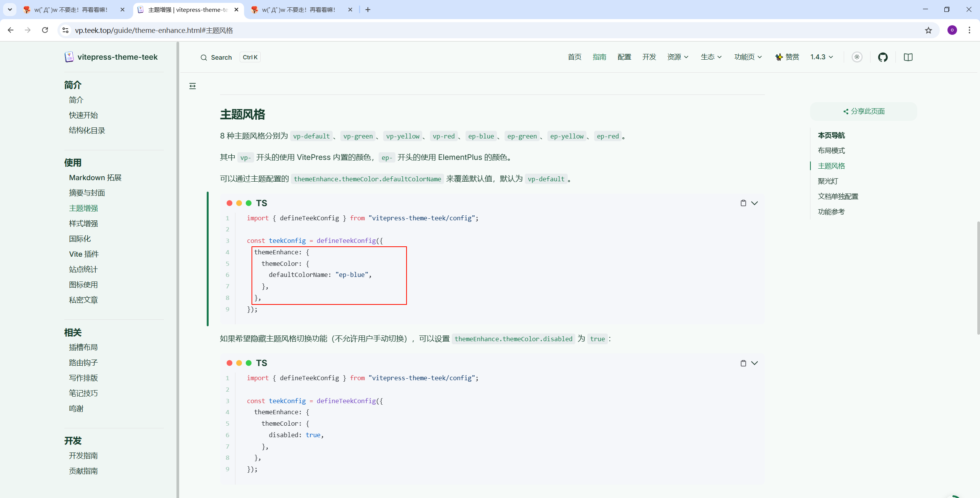Open 私密文章 in sidebar

point(83,300)
